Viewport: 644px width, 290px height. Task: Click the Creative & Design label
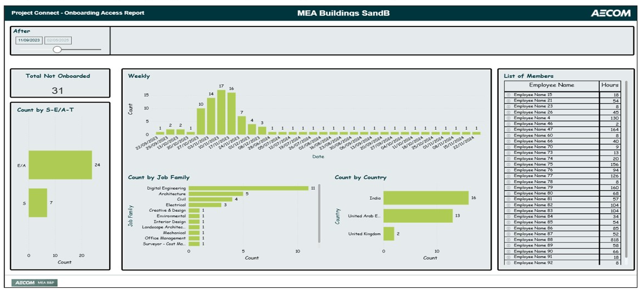[x=167, y=211]
